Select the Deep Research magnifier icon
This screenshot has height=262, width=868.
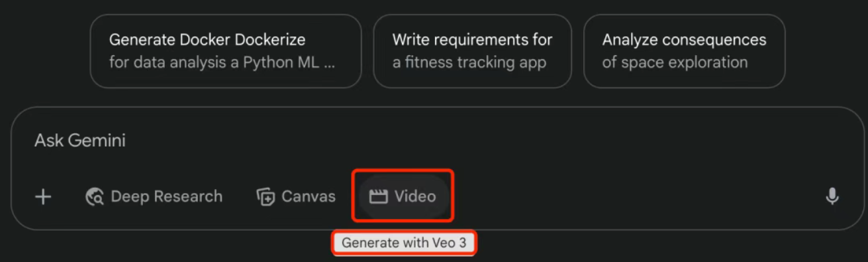click(95, 197)
